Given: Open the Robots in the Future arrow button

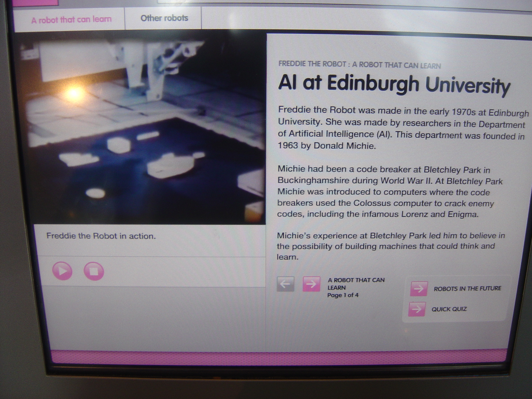Looking at the screenshot, I should click(x=418, y=289).
